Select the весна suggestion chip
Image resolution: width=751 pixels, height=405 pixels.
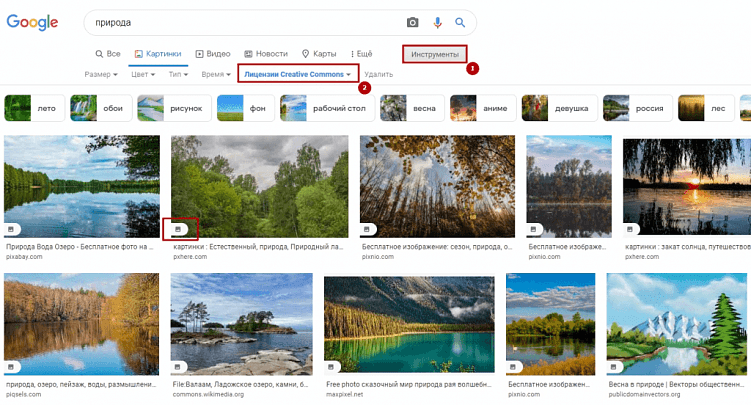(x=412, y=108)
